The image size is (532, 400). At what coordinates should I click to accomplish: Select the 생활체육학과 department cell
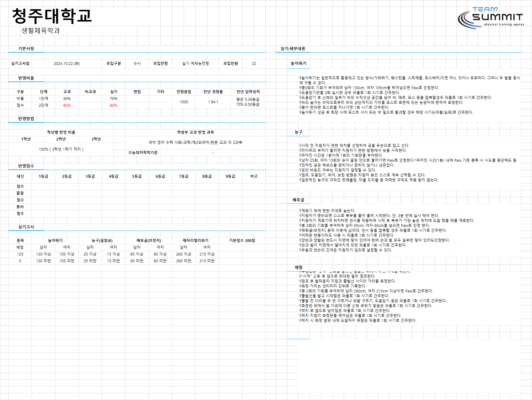pos(41,30)
